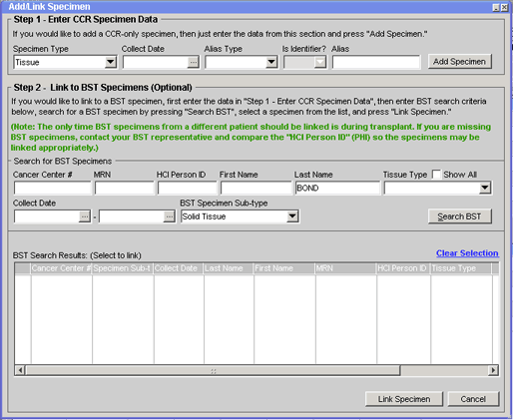
Task: Sort by the Last Name column header
Action: click(229, 268)
